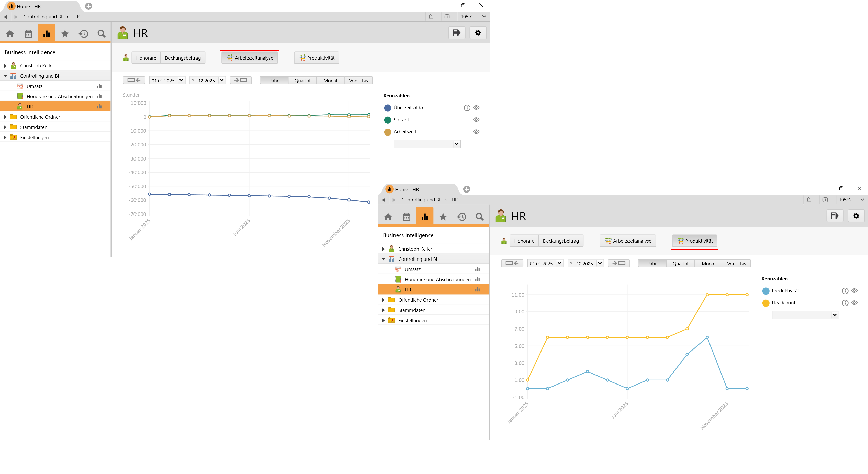
Task: Open empty Kennzahlen dropdown under Headcount
Action: click(834, 315)
